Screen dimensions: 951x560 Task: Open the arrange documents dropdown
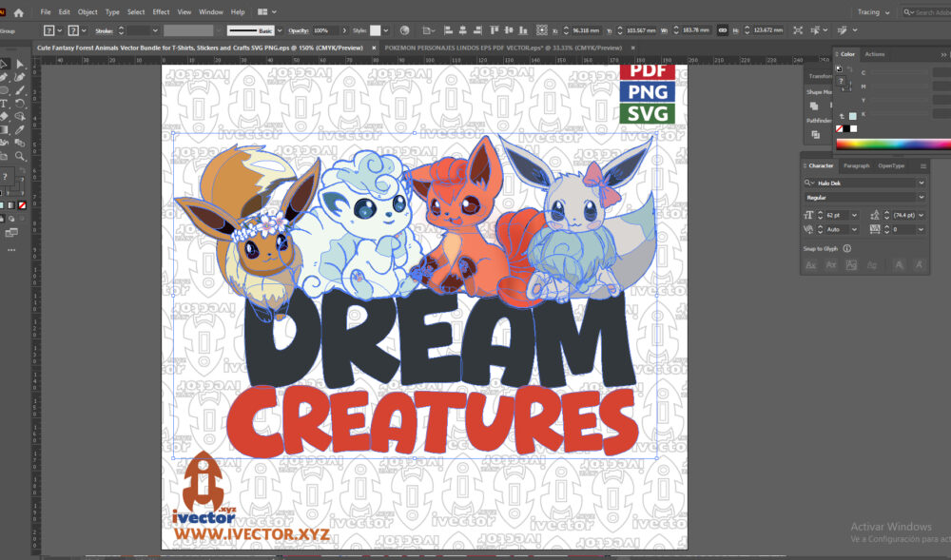tap(267, 12)
